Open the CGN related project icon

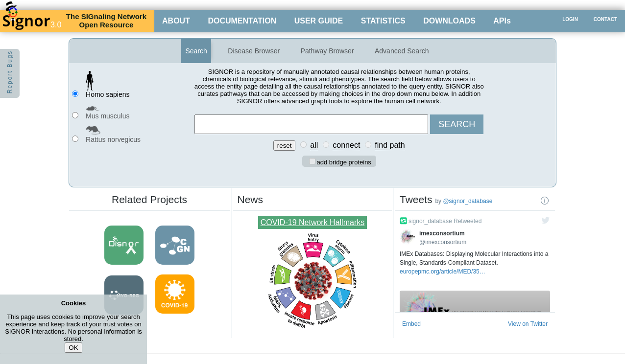click(x=175, y=245)
